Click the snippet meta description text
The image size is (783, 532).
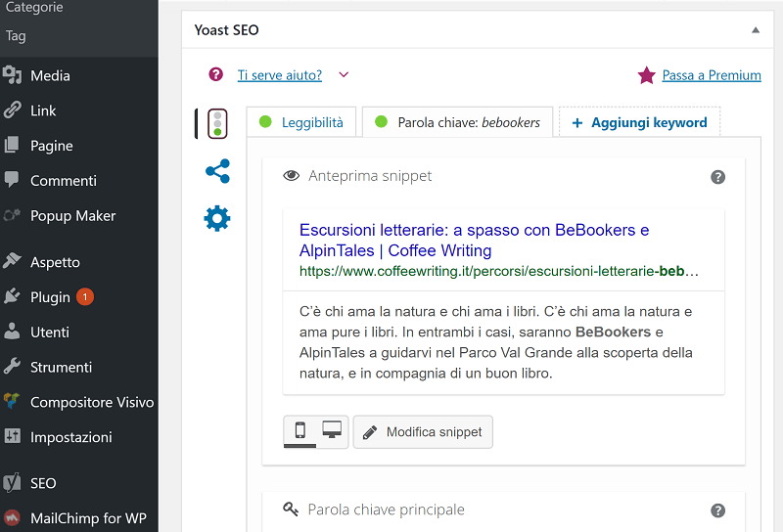(496, 342)
